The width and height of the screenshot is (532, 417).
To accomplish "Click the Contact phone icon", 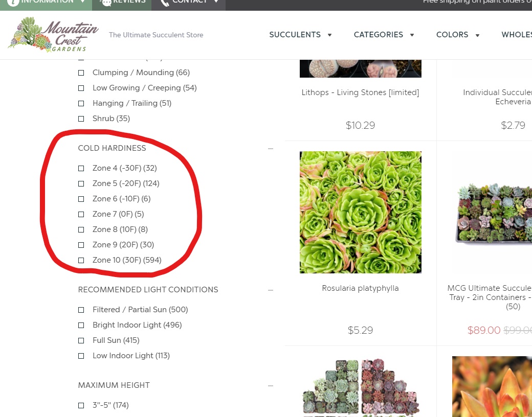I will click(165, 3).
